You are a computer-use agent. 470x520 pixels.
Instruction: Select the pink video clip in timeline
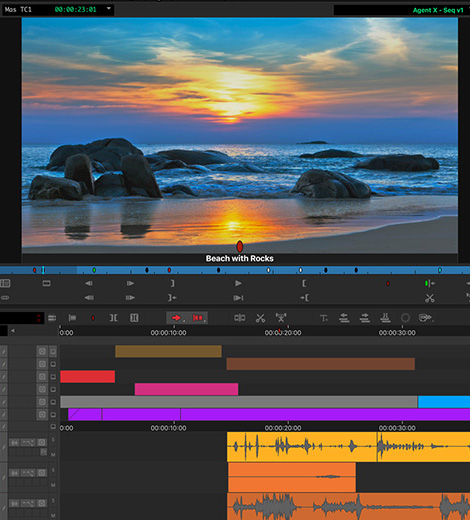point(186,389)
